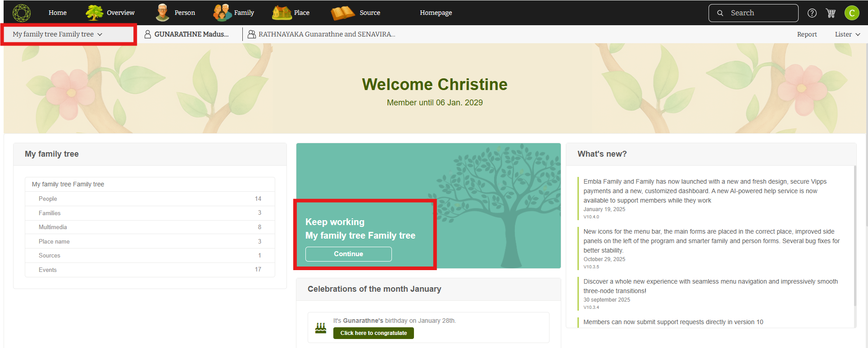
Task: Open the Homepage menu item
Action: point(436,13)
